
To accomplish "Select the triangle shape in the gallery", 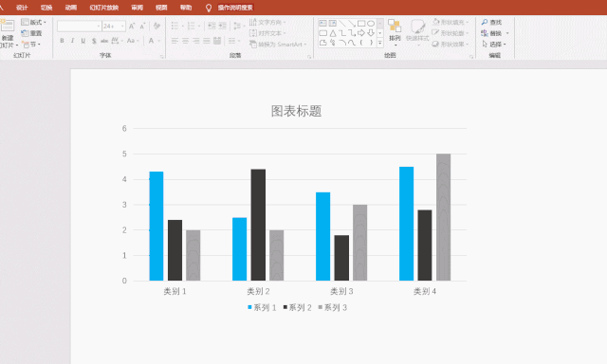I will pyautogui.click(x=333, y=33).
